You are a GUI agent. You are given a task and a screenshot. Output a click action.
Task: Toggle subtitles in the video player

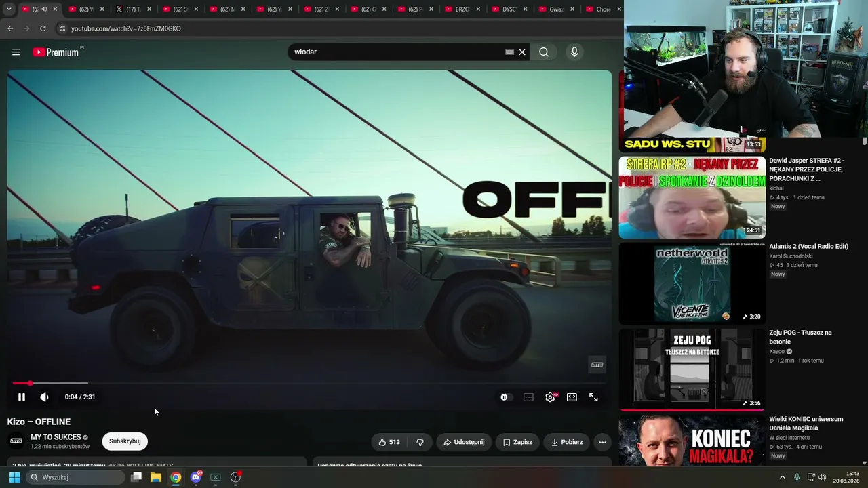528,397
